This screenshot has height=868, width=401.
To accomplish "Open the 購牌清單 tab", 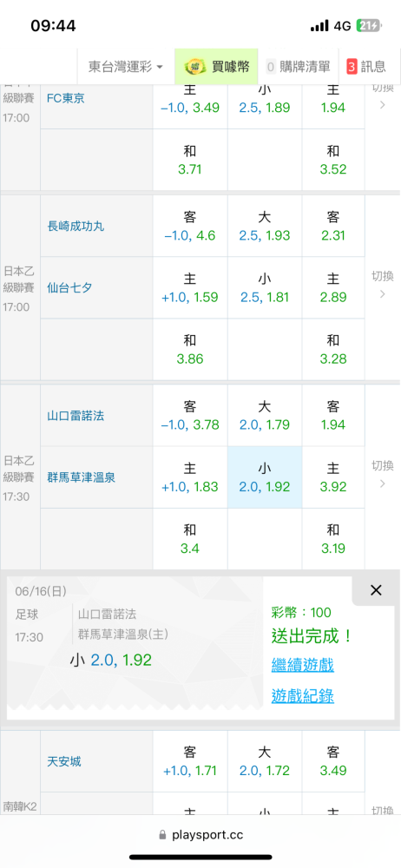I will point(298,67).
